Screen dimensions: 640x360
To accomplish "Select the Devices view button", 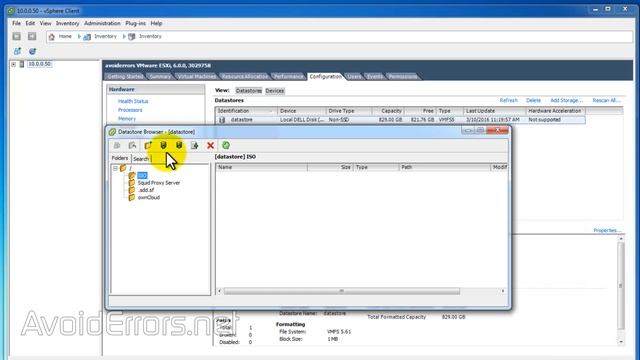I will (x=275, y=91).
